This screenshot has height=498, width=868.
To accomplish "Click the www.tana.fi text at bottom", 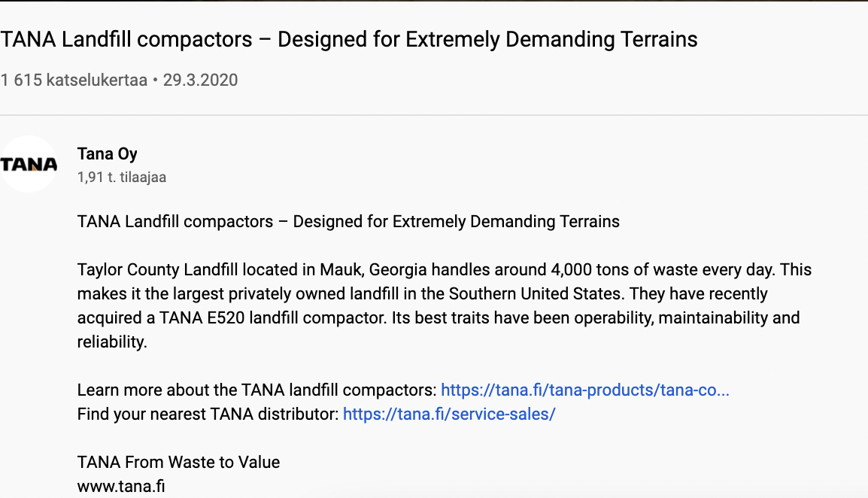I will click(120, 487).
